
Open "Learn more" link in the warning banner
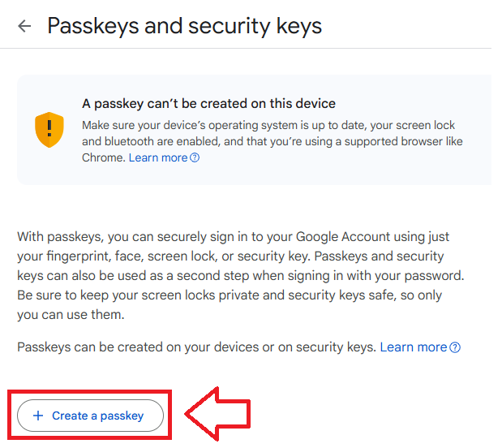click(157, 157)
